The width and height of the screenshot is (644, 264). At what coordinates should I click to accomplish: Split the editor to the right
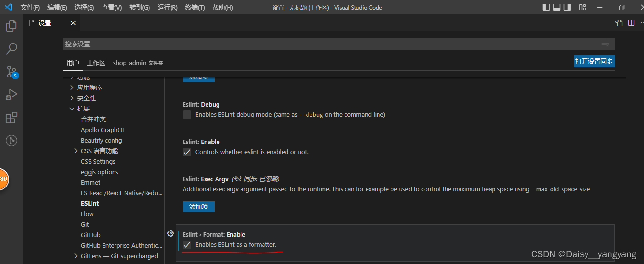click(632, 23)
